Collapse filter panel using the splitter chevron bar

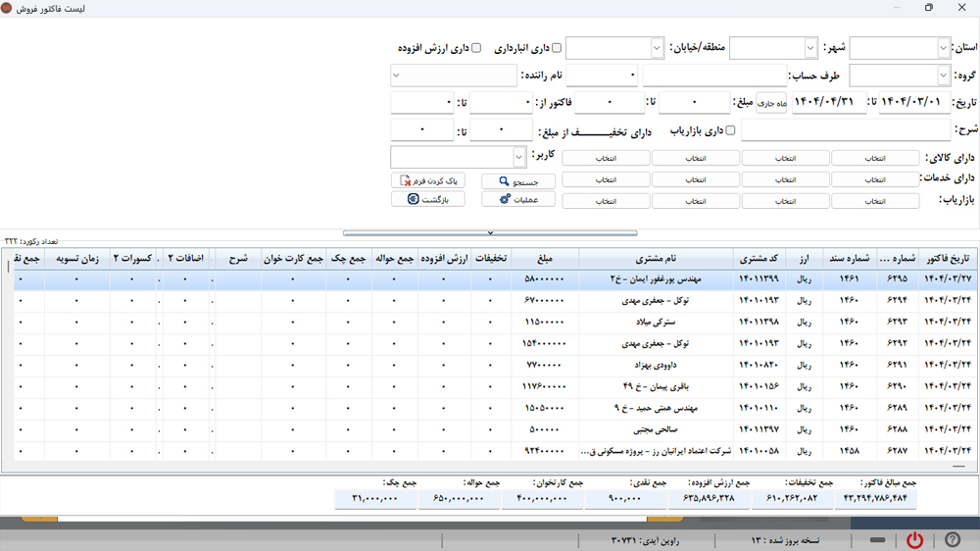(490, 233)
